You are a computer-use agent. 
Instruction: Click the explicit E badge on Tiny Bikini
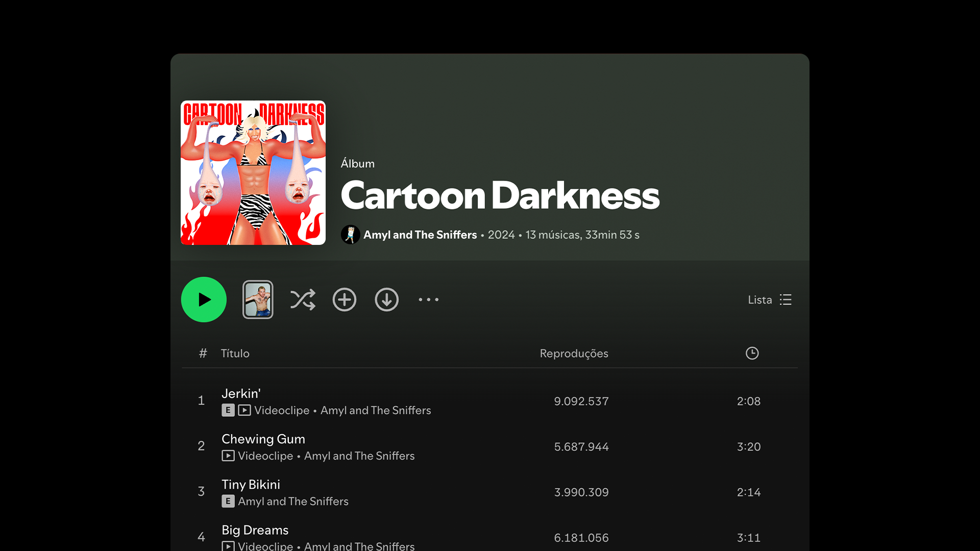click(x=228, y=501)
